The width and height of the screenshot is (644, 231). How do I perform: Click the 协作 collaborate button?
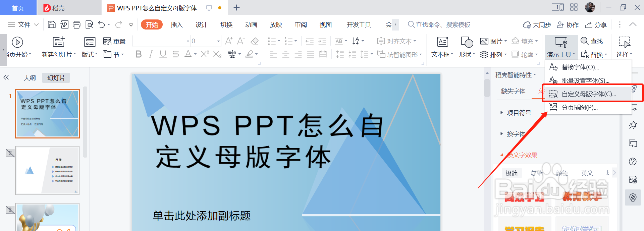tap(568, 25)
